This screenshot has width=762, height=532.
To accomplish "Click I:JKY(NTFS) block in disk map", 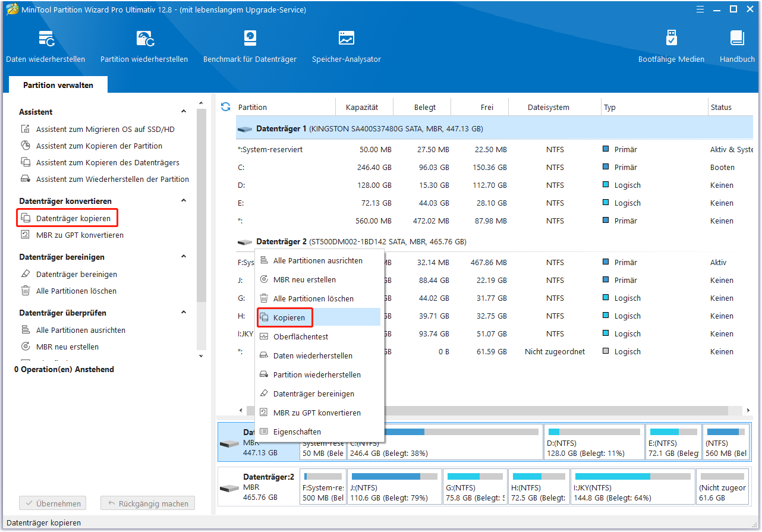I will tap(633, 487).
